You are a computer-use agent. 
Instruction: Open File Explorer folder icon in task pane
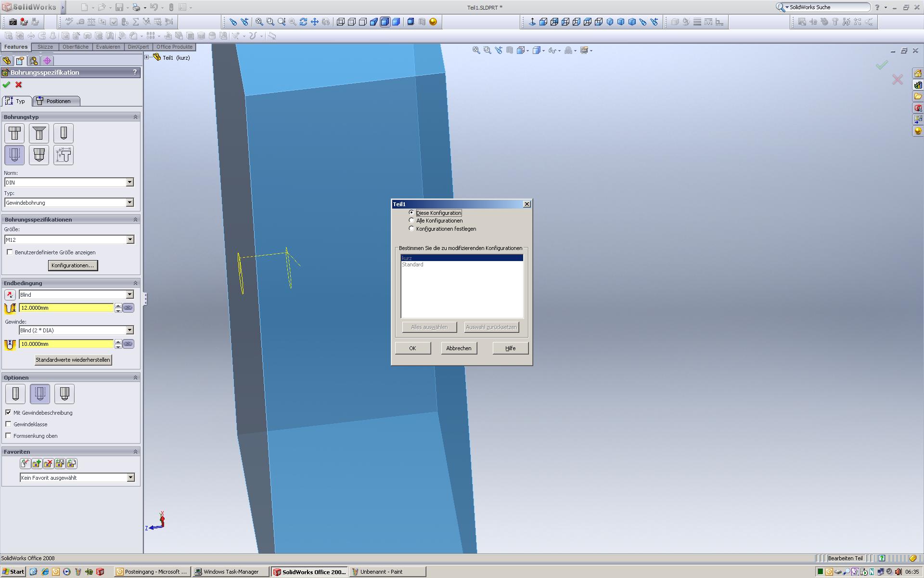tap(918, 97)
